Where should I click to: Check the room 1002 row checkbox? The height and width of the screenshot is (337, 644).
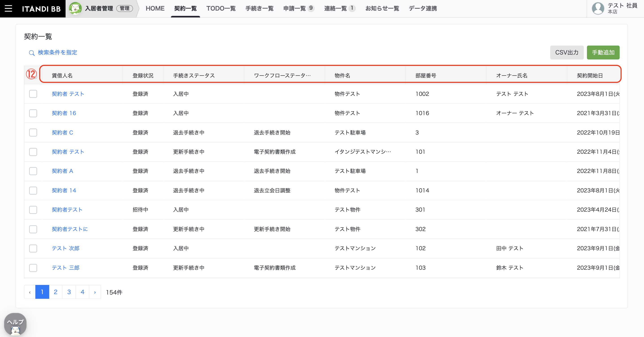(x=33, y=94)
